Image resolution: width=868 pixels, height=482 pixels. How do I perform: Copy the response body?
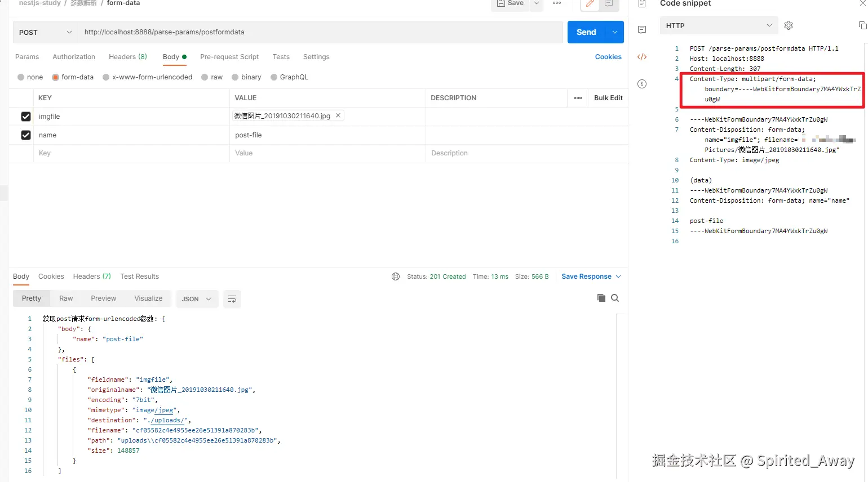pos(601,298)
